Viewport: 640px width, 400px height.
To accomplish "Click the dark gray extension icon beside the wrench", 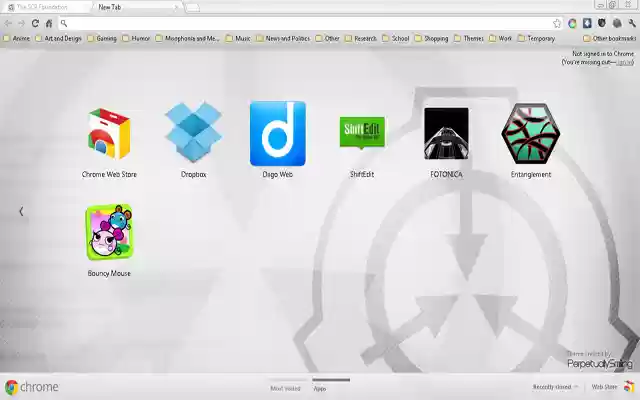I will (617, 23).
